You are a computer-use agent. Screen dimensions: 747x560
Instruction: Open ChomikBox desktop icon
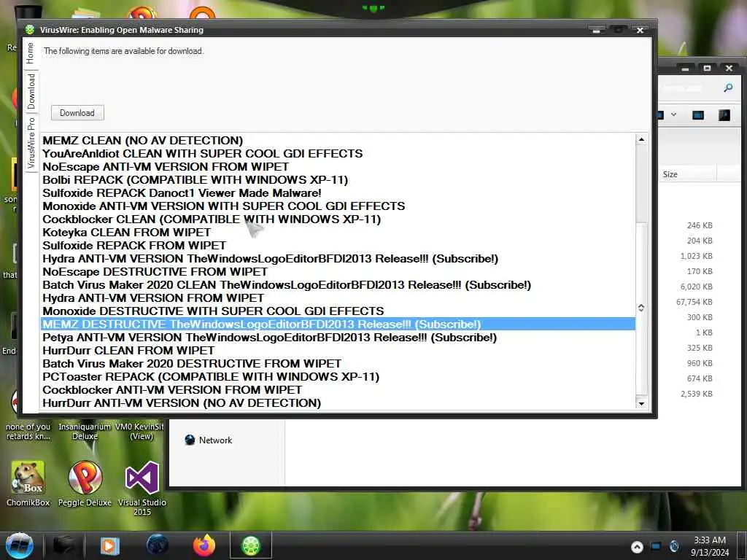click(28, 484)
